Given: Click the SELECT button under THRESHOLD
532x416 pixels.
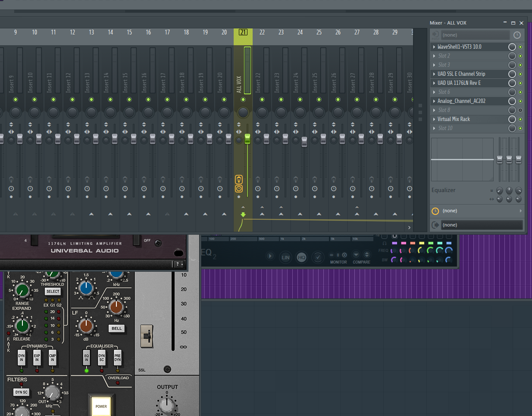Looking at the screenshot, I should (53, 292).
